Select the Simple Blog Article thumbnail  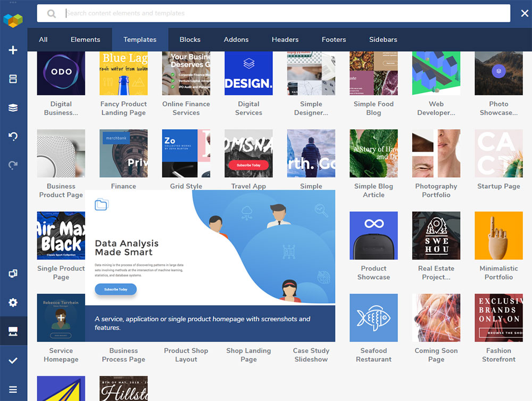(x=373, y=153)
